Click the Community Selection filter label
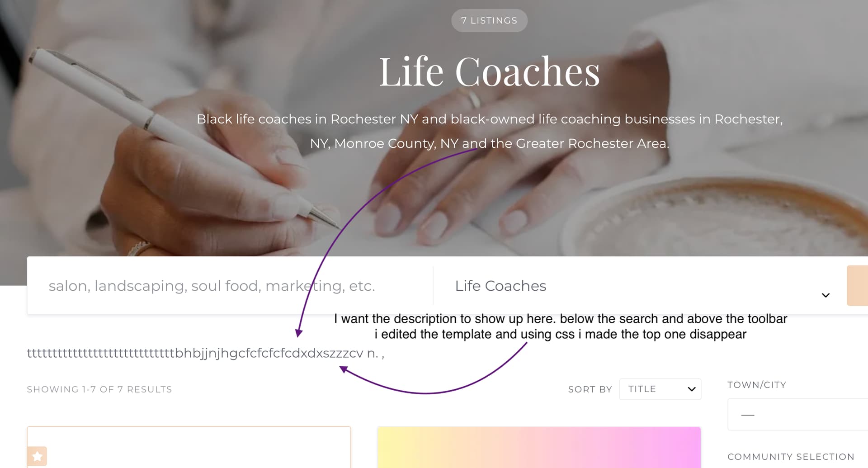Screen dimensions: 868x468 (791, 457)
